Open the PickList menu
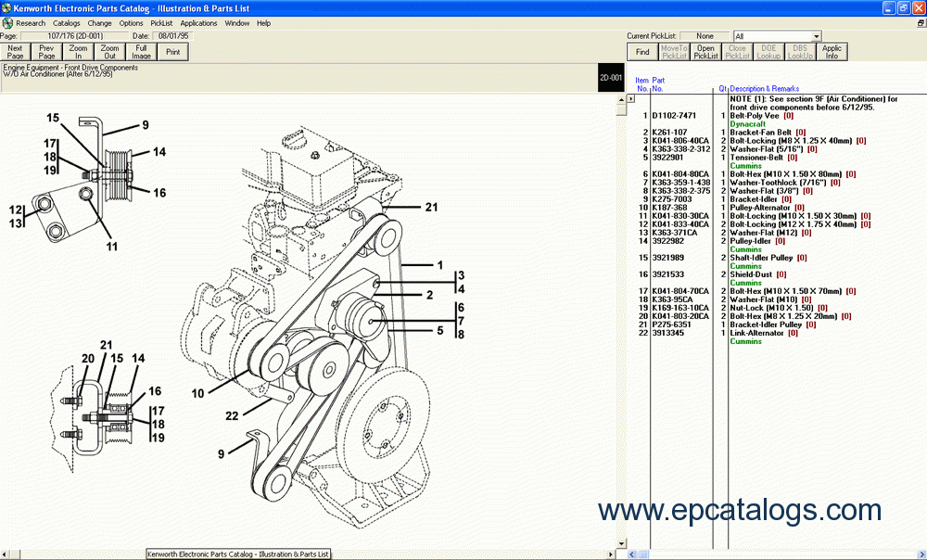This screenshot has width=927, height=560. 161,22
